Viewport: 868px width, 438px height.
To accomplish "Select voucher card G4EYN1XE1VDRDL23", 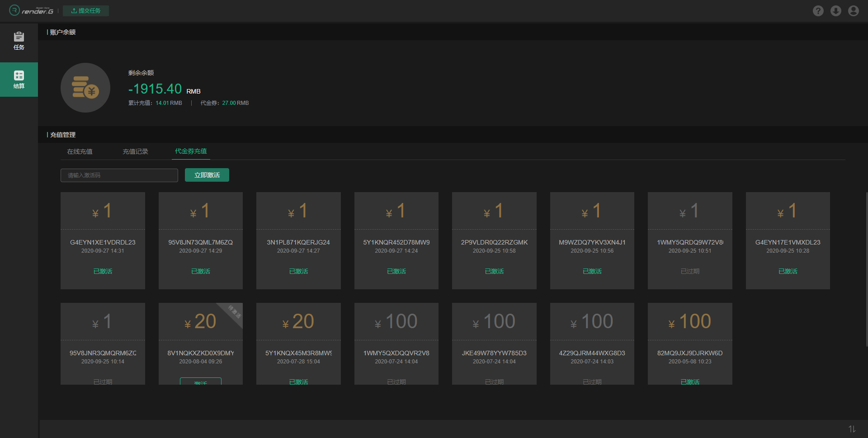I will pos(103,240).
